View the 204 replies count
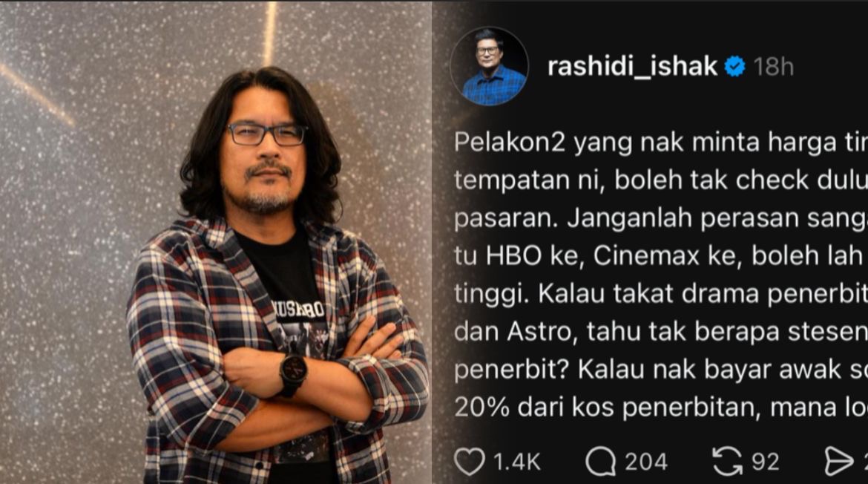This screenshot has width=868, height=484. click(x=646, y=462)
